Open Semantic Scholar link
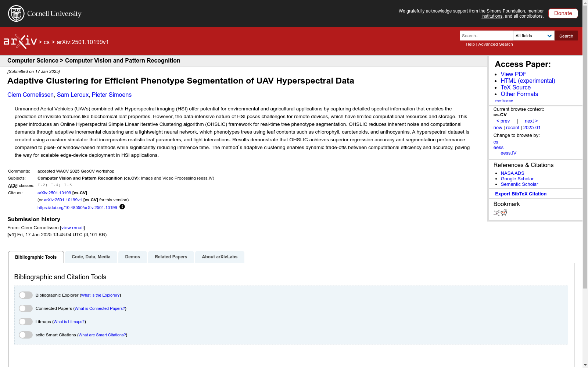Image resolution: width=588 pixels, height=368 pixels. click(519, 184)
